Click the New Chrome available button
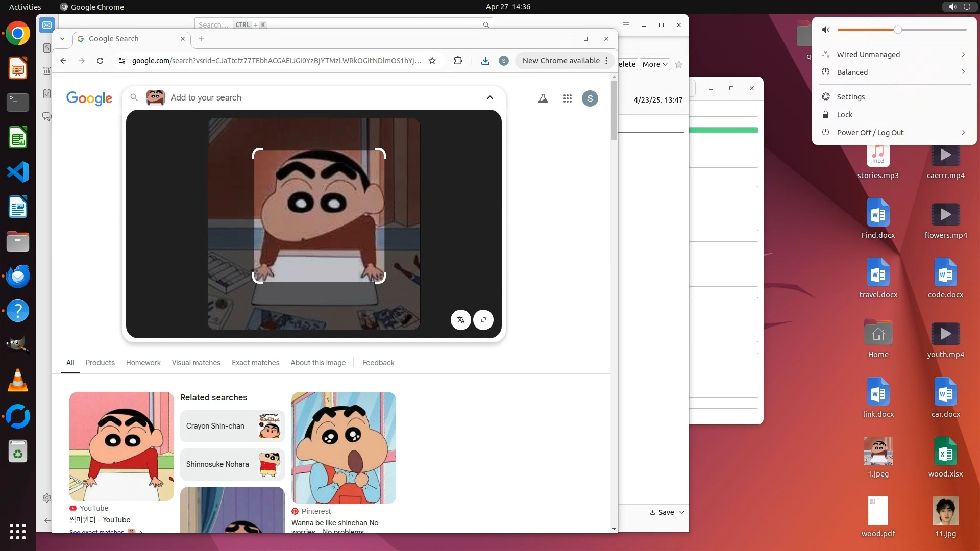Image resolution: width=980 pixels, height=551 pixels. (561, 61)
